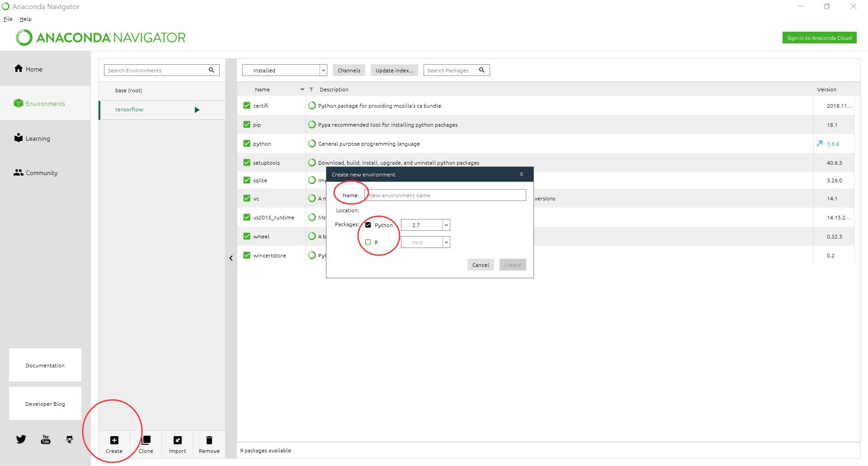868x466 pixels.
Task: Click the Channels button
Action: pyautogui.click(x=349, y=70)
